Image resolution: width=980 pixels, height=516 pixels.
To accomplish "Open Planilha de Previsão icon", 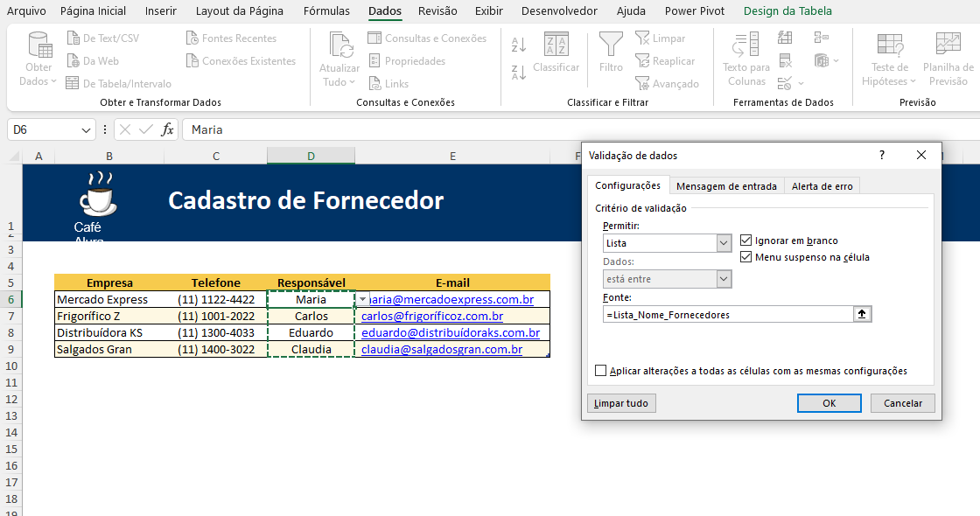I will 948,45.
